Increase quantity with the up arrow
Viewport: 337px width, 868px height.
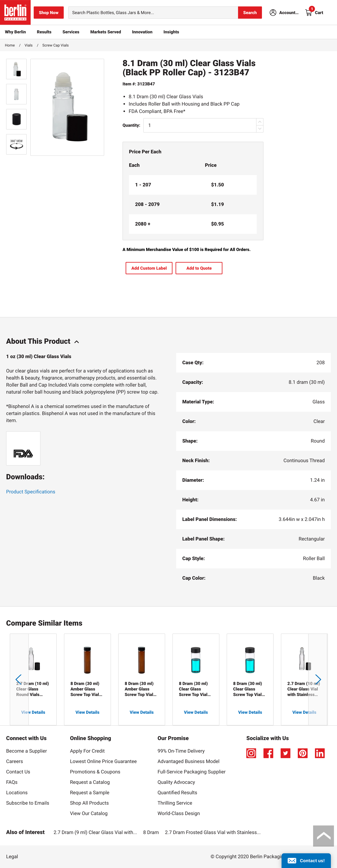[260, 122]
